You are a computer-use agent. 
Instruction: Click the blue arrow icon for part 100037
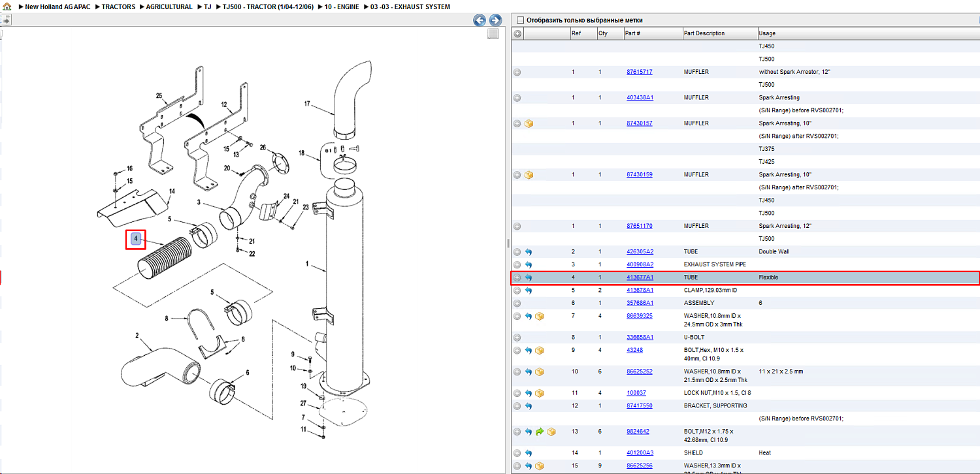tap(529, 394)
